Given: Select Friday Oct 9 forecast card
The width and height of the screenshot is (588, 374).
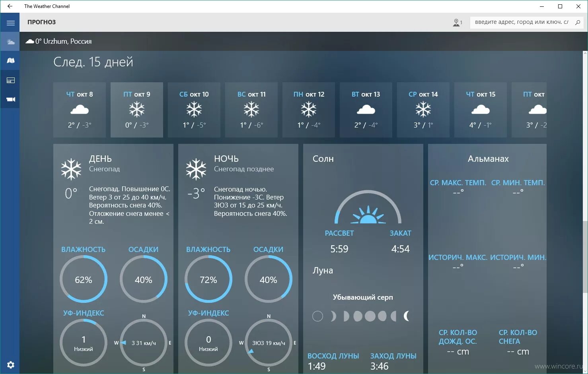Looking at the screenshot, I should [x=137, y=110].
